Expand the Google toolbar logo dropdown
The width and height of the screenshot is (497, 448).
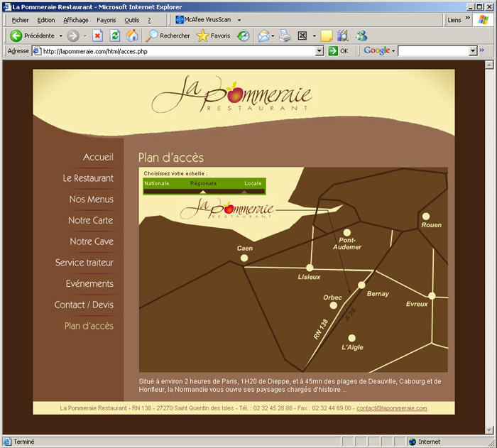393,51
